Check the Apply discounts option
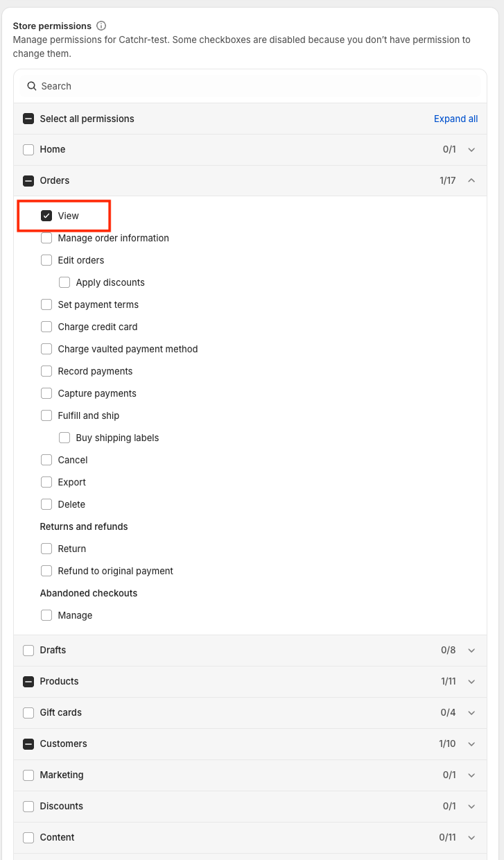504x860 pixels. click(x=64, y=282)
